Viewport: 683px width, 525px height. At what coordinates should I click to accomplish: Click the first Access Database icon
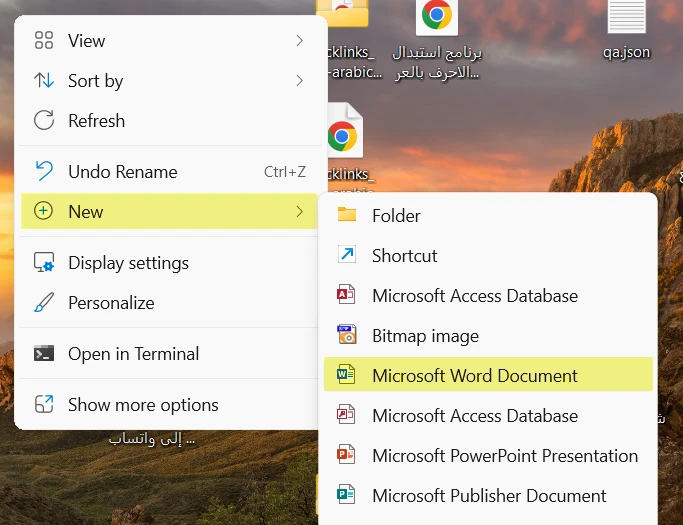tap(346, 295)
